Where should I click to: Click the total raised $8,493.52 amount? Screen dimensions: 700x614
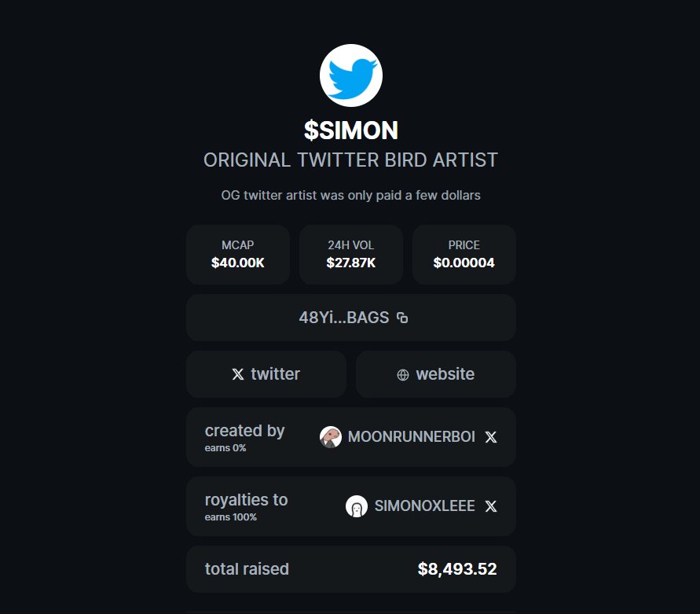coord(457,569)
